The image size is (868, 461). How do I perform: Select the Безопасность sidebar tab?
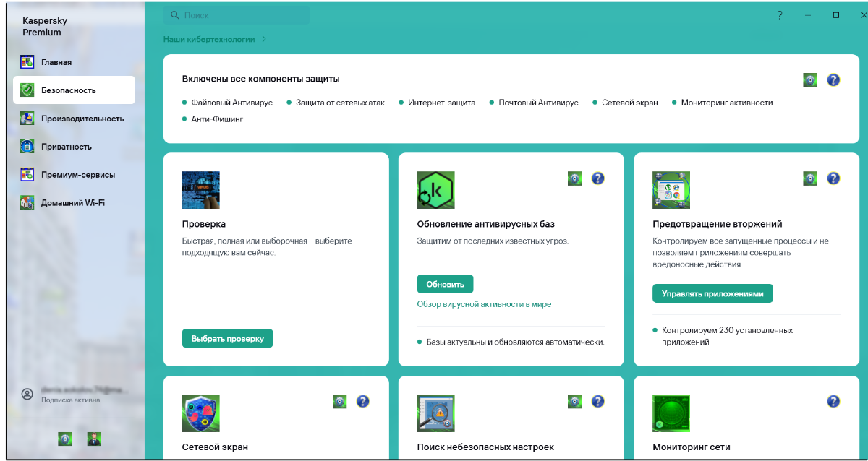coord(74,90)
